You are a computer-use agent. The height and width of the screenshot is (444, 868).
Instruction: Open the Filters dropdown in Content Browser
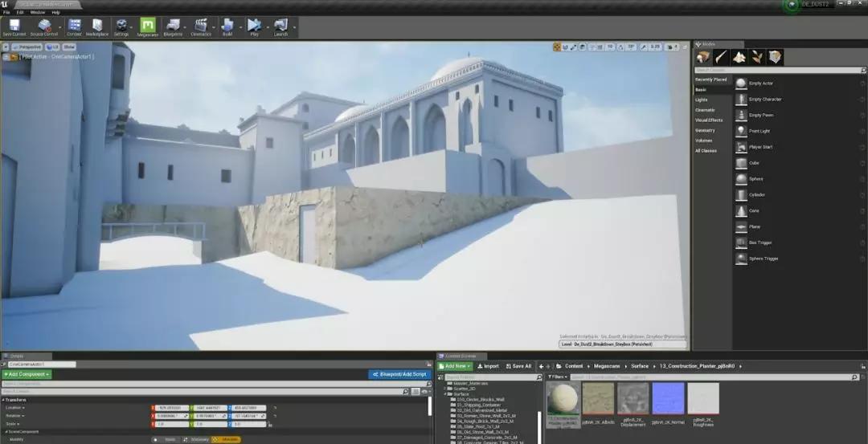tap(558, 377)
